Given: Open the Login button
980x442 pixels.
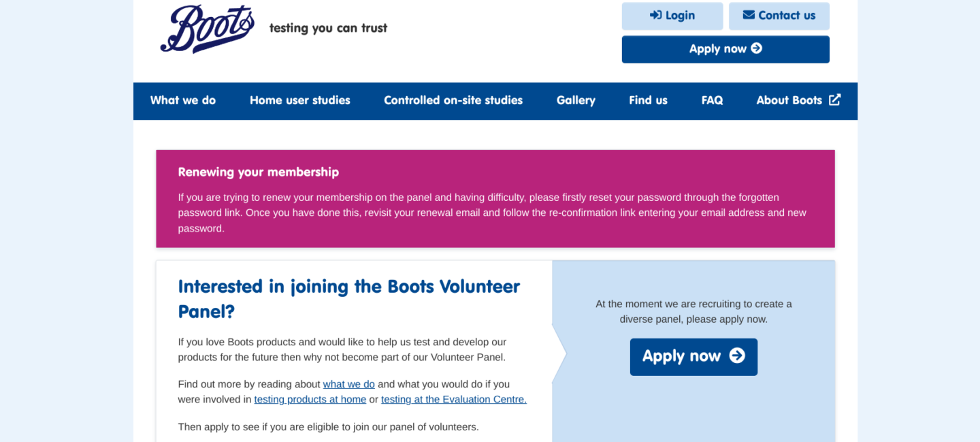Looking at the screenshot, I should (x=672, y=16).
